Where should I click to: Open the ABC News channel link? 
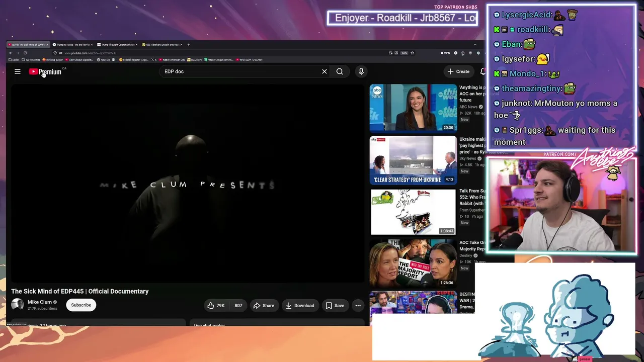point(468,107)
